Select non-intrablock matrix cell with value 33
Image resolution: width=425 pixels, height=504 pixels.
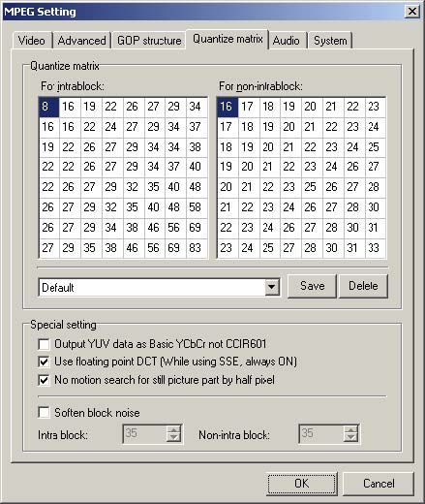(375, 248)
